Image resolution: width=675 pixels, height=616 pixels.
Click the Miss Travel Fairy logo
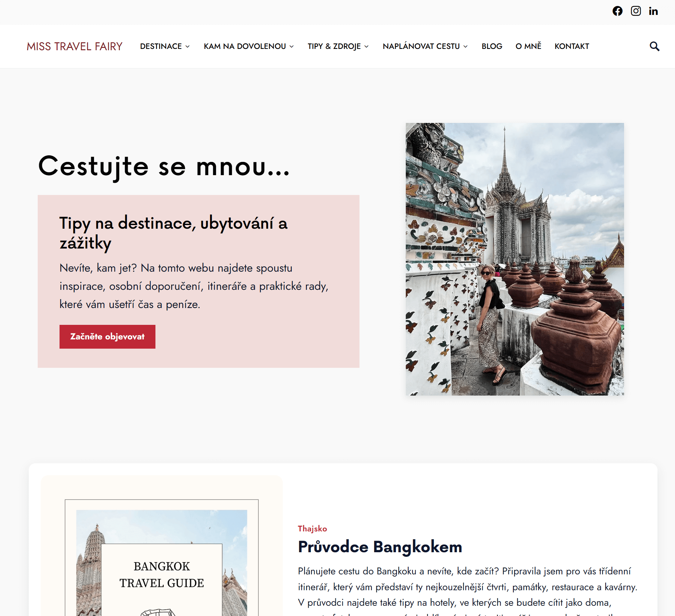(74, 46)
